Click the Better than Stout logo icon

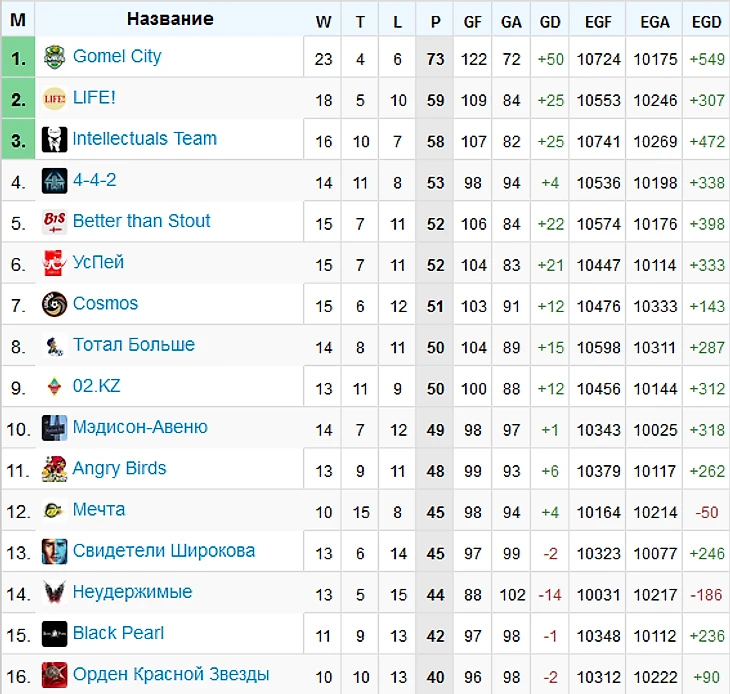[54, 222]
